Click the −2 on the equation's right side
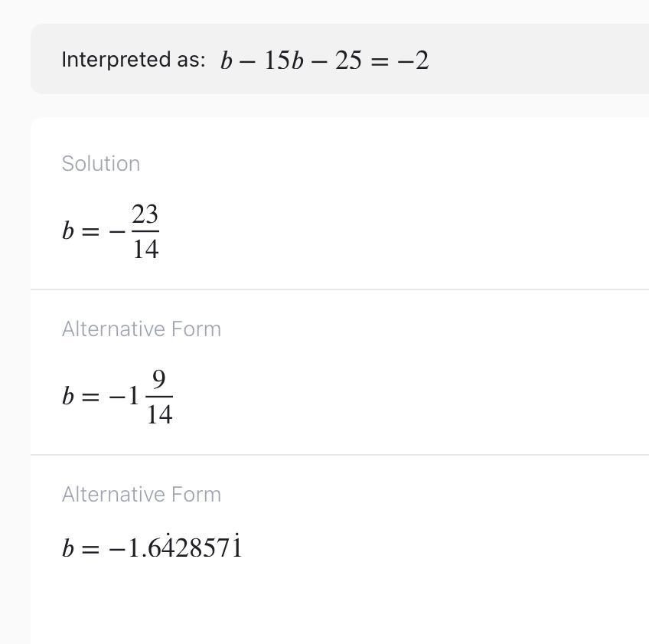This screenshot has width=649, height=644. point(413,60)
